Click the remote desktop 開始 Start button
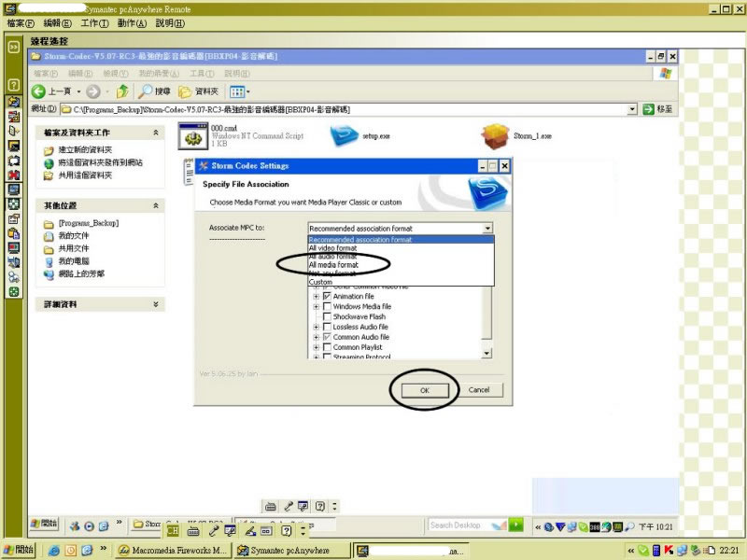 (x=44, y=524)
